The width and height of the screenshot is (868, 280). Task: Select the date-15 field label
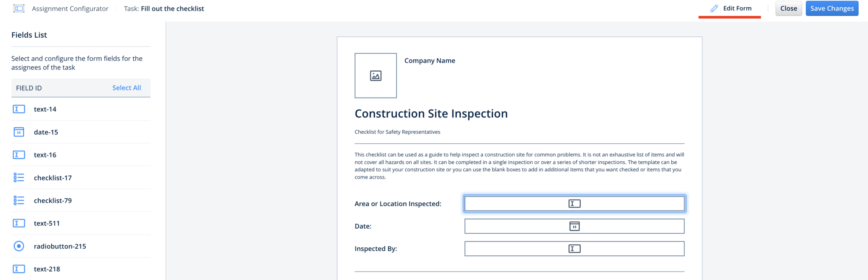tap(46, 132)
